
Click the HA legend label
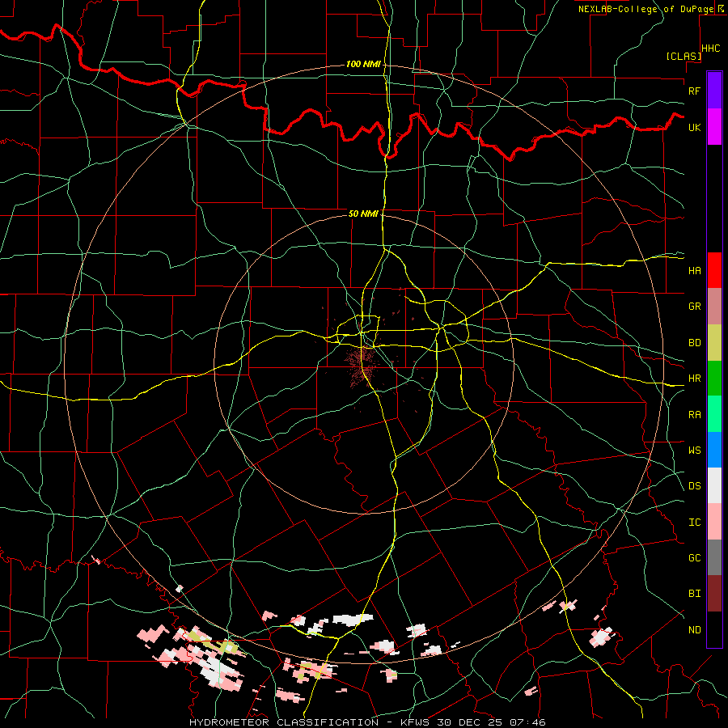click(x=695, y=271)
